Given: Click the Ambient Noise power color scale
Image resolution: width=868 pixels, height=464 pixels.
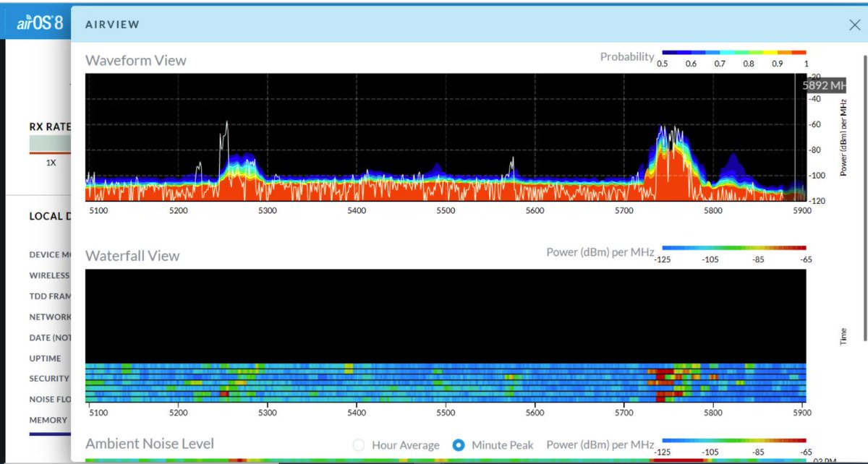Looking at the screenshot, I should click(733, 439).
